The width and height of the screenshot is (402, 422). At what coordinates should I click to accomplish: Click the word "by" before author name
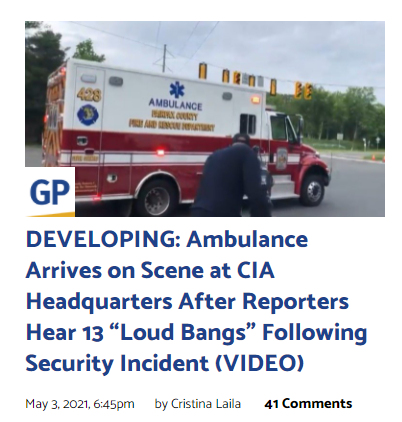coord(161,404)
